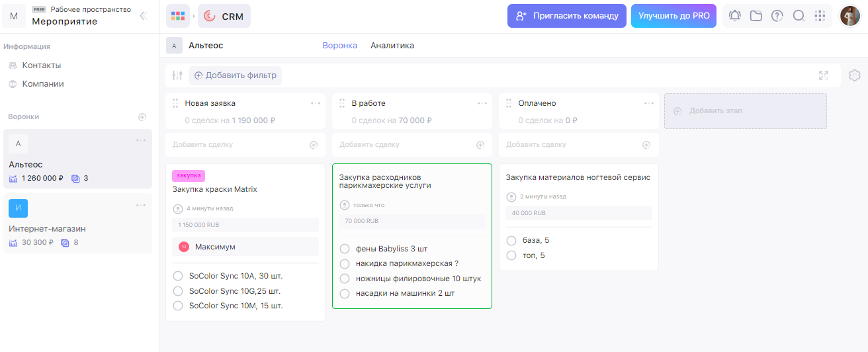Image resolution: width=868 pixels, height=352 pixels.
Task: Click 40 000 RUB amount field
Action: (579, 213)
